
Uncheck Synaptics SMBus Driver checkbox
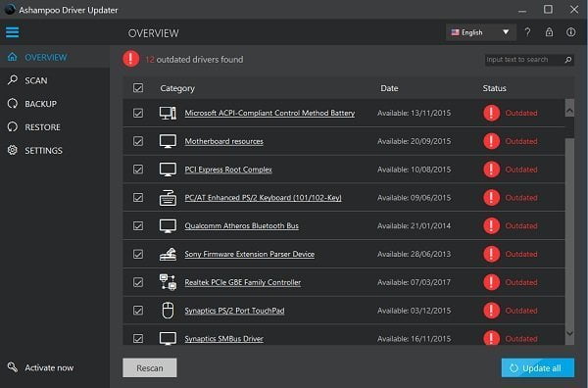click(138, 338)
